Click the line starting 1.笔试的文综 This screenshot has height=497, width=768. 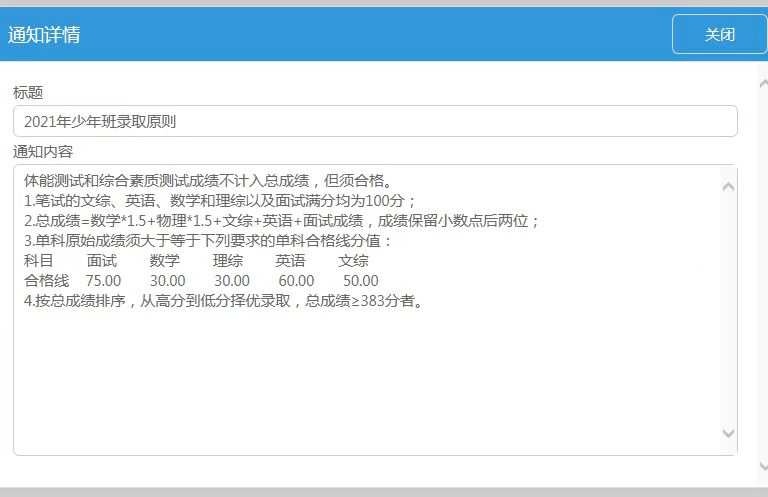(220, 201)
